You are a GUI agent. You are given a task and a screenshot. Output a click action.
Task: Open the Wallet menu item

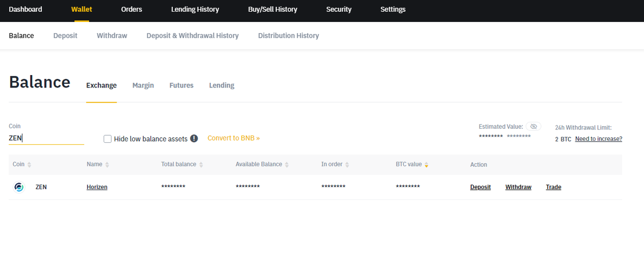click(x=82, y=9)
